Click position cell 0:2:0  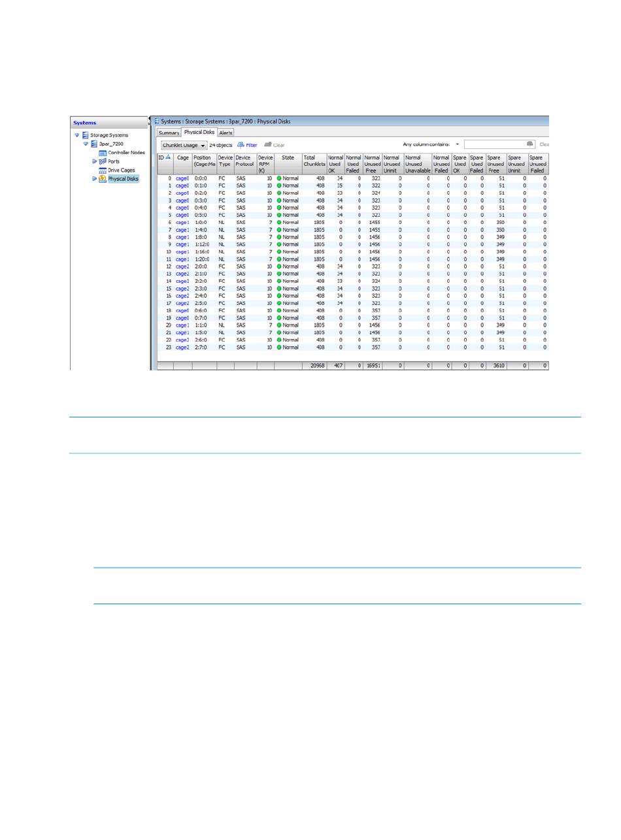pos(201,193)
